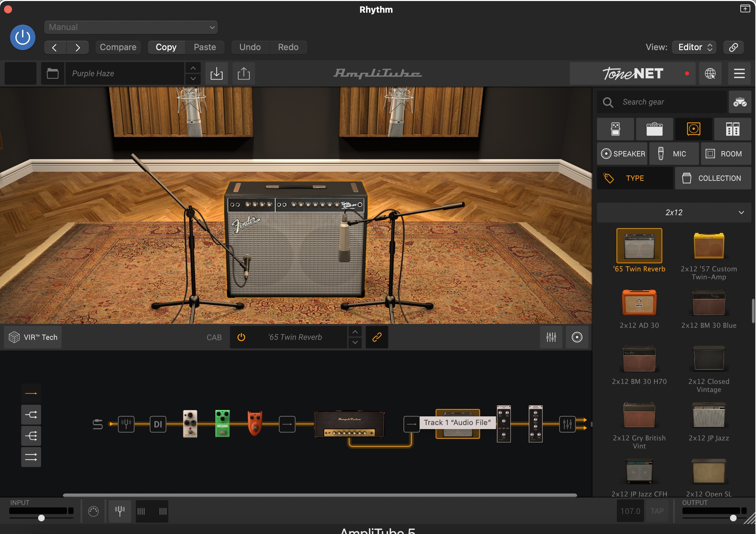Open the Manual preset dropdown
The image size is (756, 534).
click(131, 27)
